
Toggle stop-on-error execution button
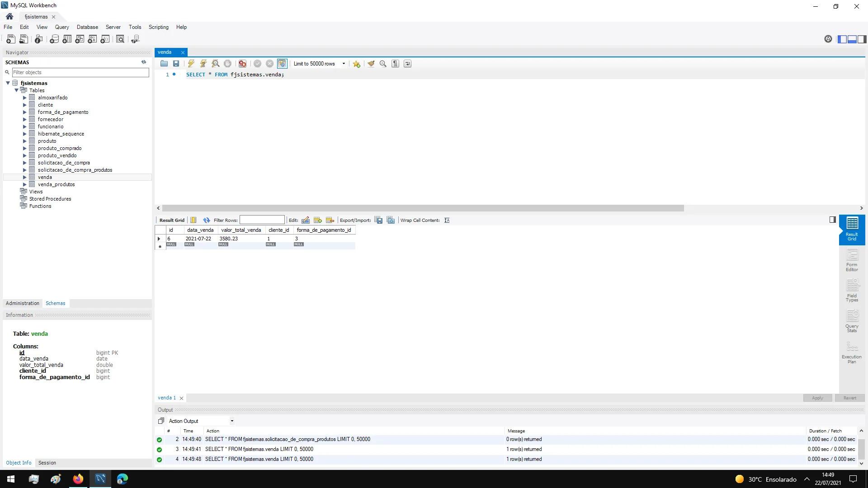(243, 64)
